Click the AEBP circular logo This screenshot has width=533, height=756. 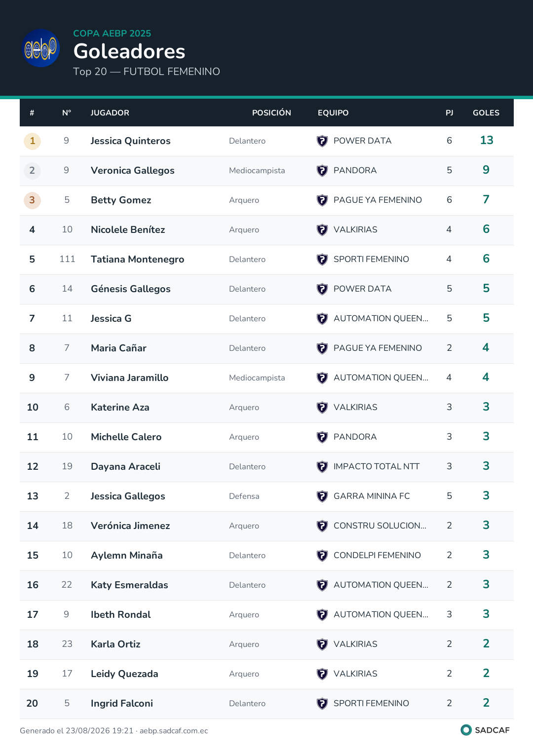[41, 48]
